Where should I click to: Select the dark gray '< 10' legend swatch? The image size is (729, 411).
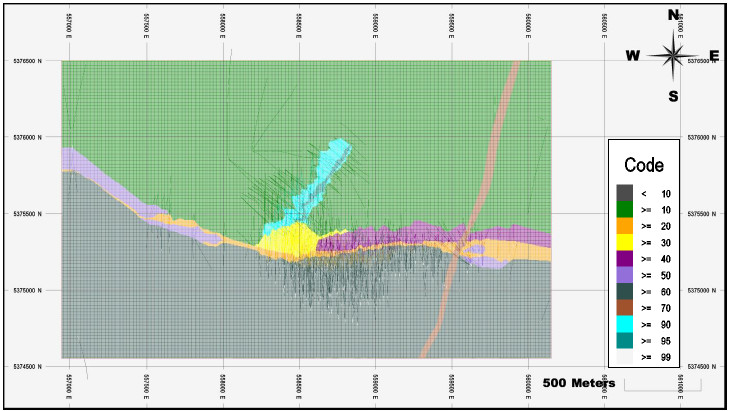(624, 193)
